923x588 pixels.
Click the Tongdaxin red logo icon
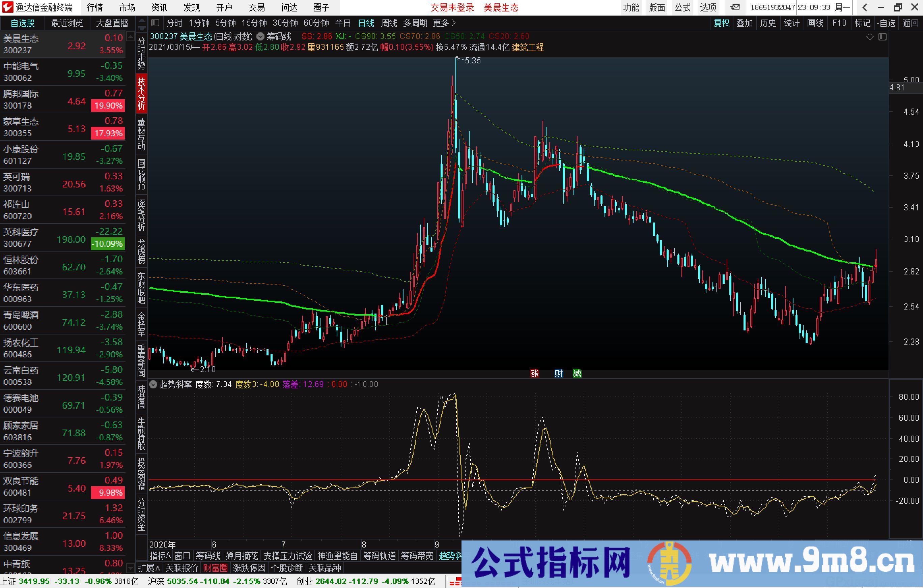click(7, 7)
